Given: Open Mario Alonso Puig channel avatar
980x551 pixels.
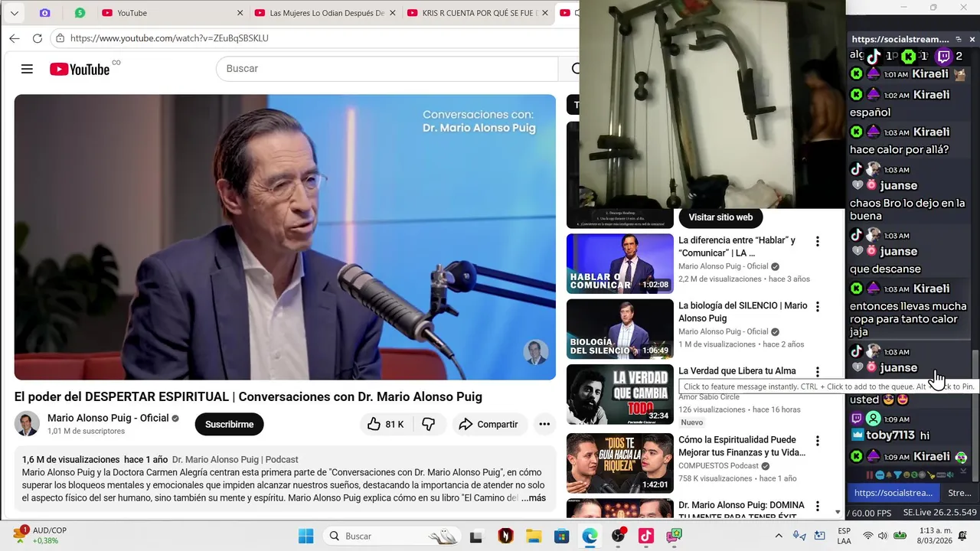Looking at the screenshot, I should [27, 424].
